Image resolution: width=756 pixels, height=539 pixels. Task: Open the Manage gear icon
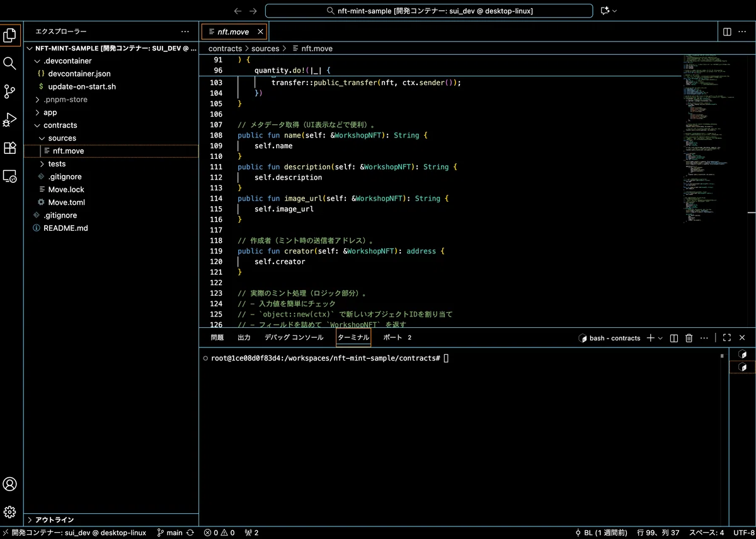10,512
